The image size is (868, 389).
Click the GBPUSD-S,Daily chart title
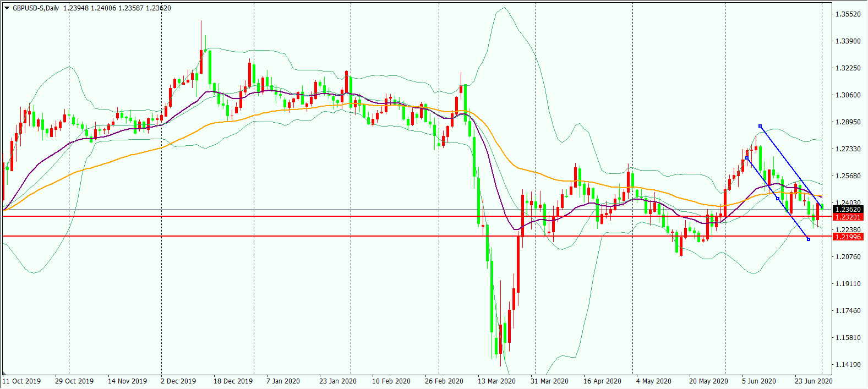pyautogui.click(x=36, y=8)
